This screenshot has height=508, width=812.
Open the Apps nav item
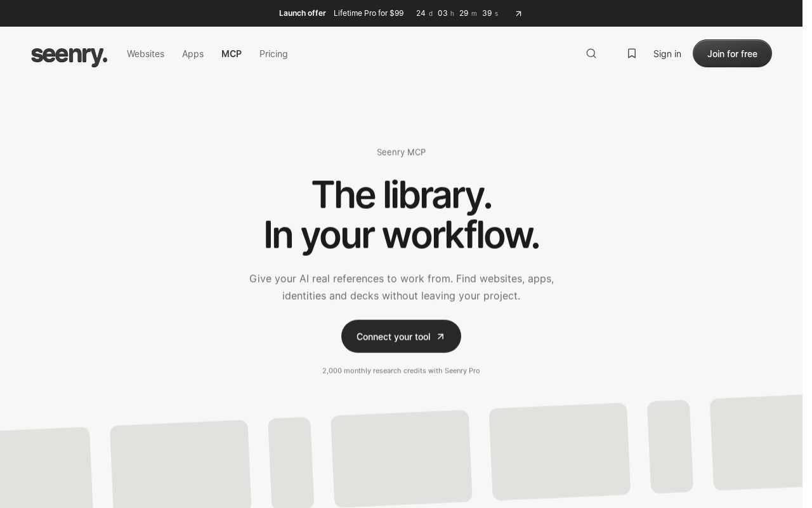pos(193,54)
